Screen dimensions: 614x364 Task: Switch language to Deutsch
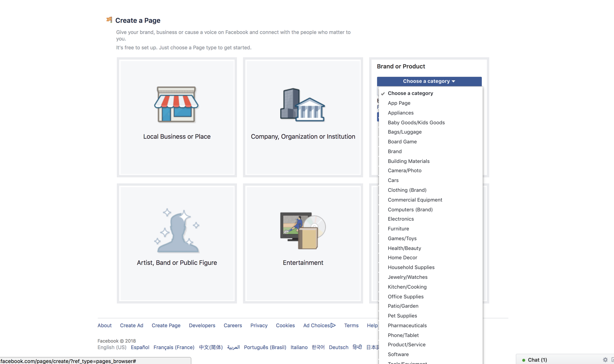pyautogui.click(x=338, y=347)
